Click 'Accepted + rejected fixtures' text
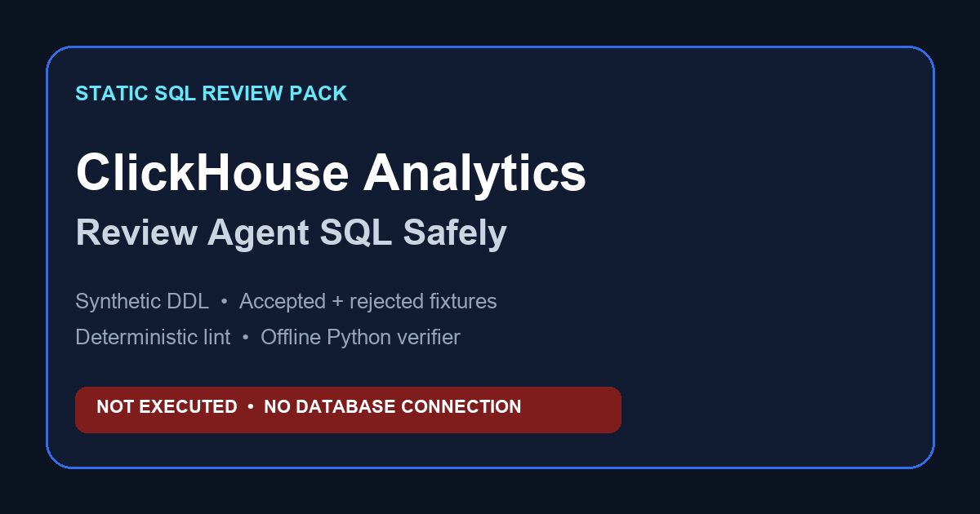The height and width of the screenshot is (514, 980). tap(367, 302)
